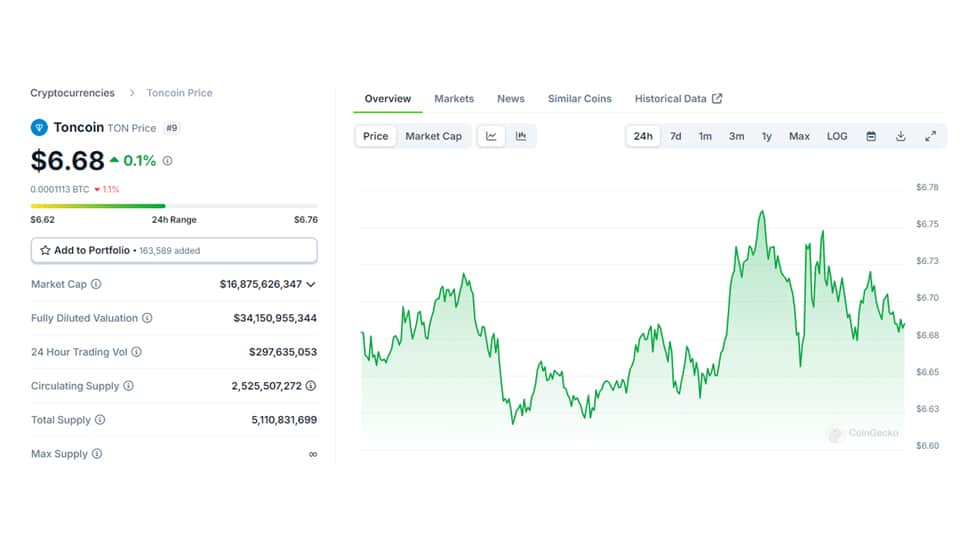
Task: Click the infinity Max Supply value
Action: point(313,454)
